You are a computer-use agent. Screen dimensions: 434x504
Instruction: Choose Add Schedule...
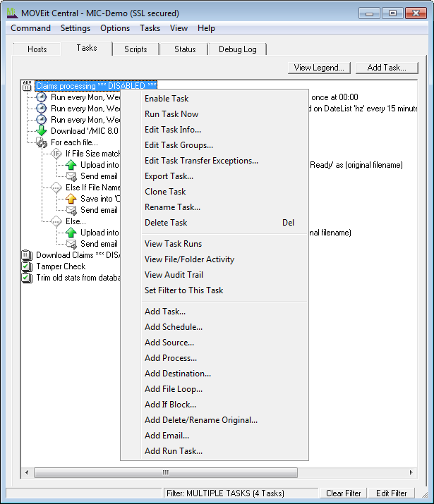tap(215, 327)
